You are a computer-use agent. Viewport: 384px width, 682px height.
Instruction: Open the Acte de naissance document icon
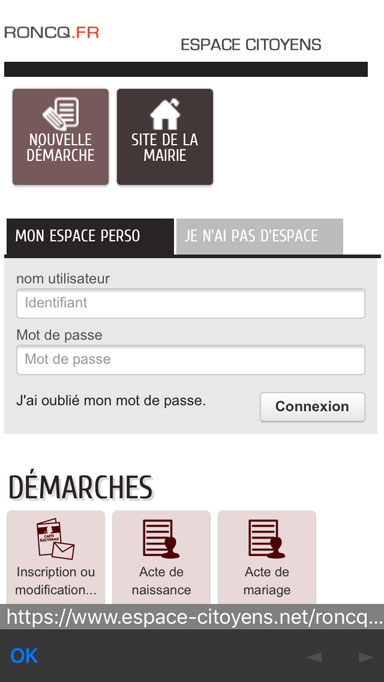[161, 539]
